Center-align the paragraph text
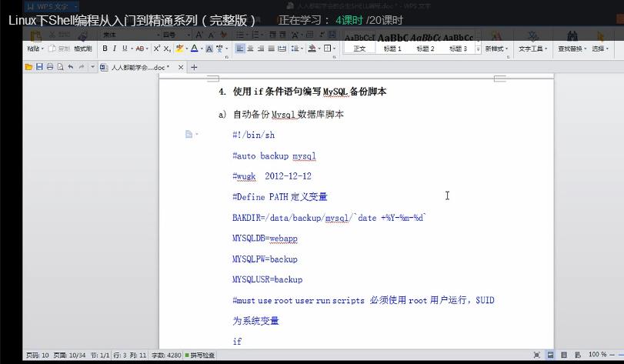The height and width of the screenshot is (364, 624). [250, 48]
